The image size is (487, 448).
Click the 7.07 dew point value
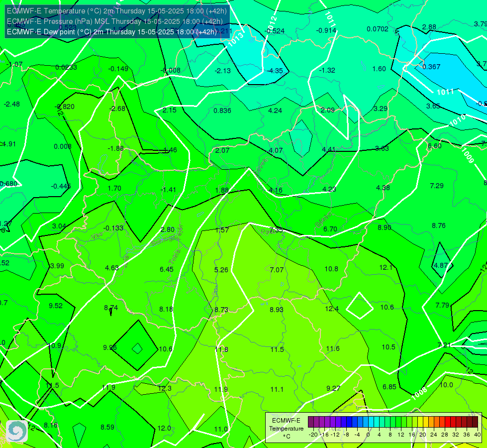pyautogui.click(x=277, y=270)
